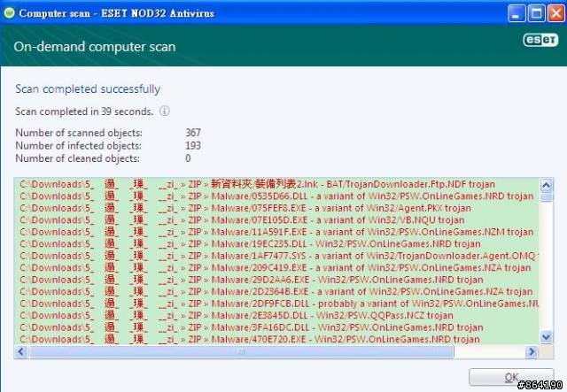The width and height of the screenshot is (567, 392).
Task: Click the 'Scan completed successfully' heading
Action: [x=88, y=88]
